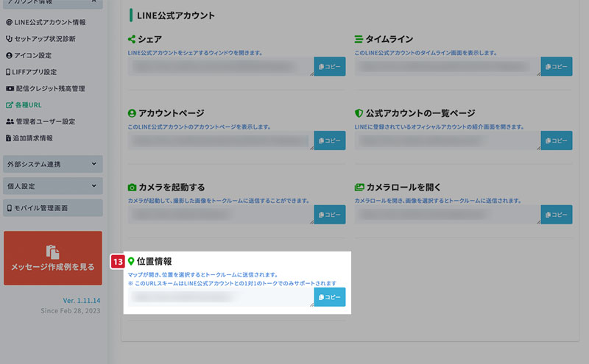Click the phone icon before LIFFアプリ設定
The height and width of the screenshot is (364, 589).
[x=8, y=71]
